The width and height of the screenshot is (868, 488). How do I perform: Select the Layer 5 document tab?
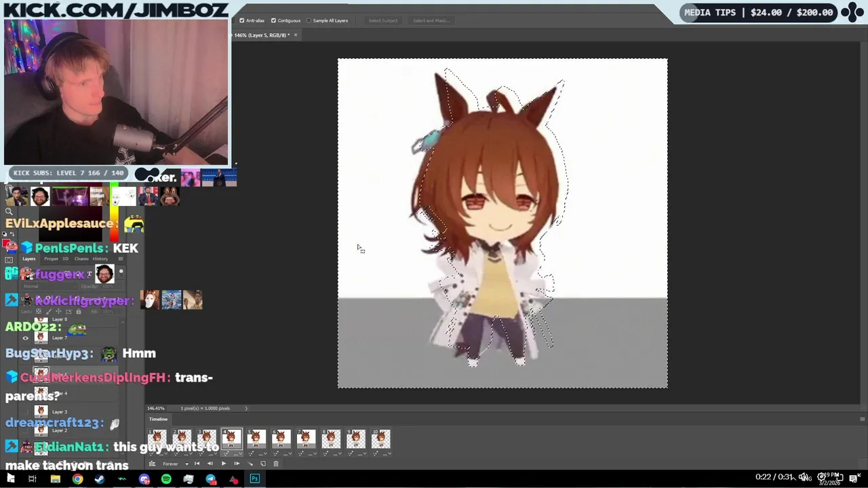[x=262, y=35]
